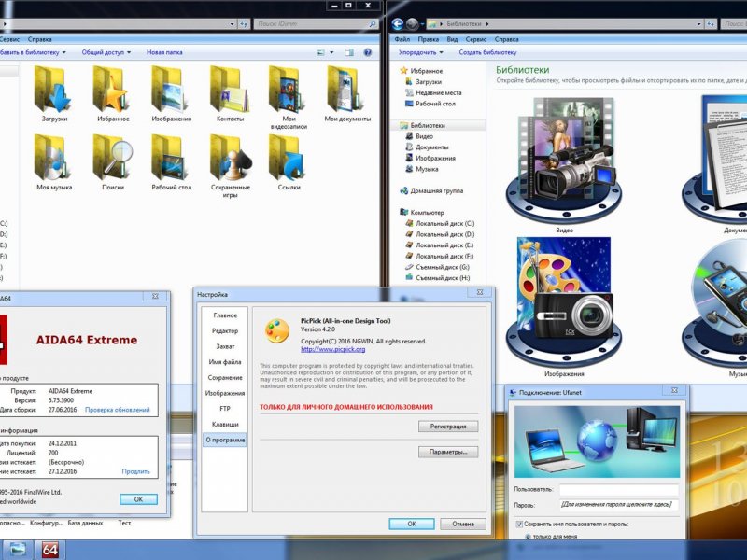Select the Рабочий стол folder icon in left window
This screenshot has height=560, width=747.
(172, 162)
